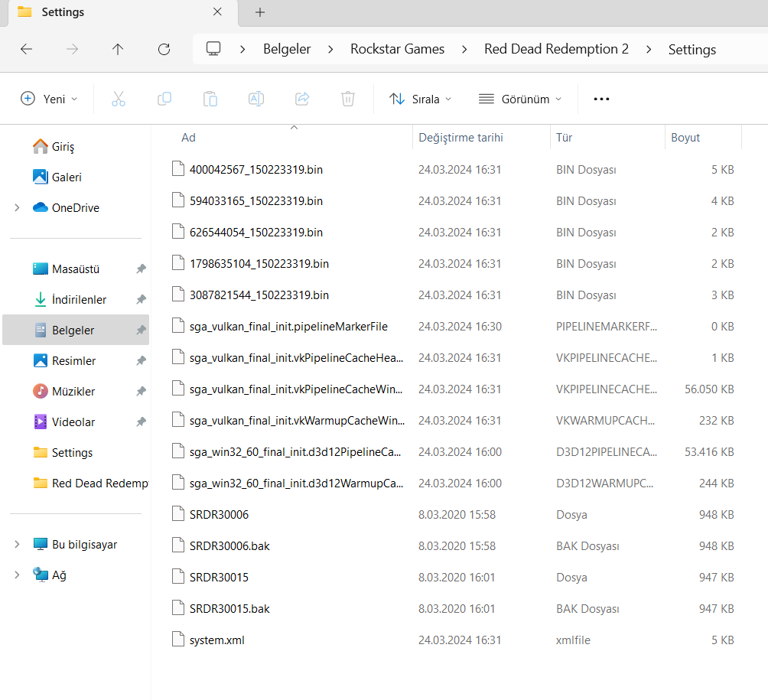Expand chevron after Red Dead Redemption 2 breadcrumb
Viewport: 768px width, 700px height.
649,50
